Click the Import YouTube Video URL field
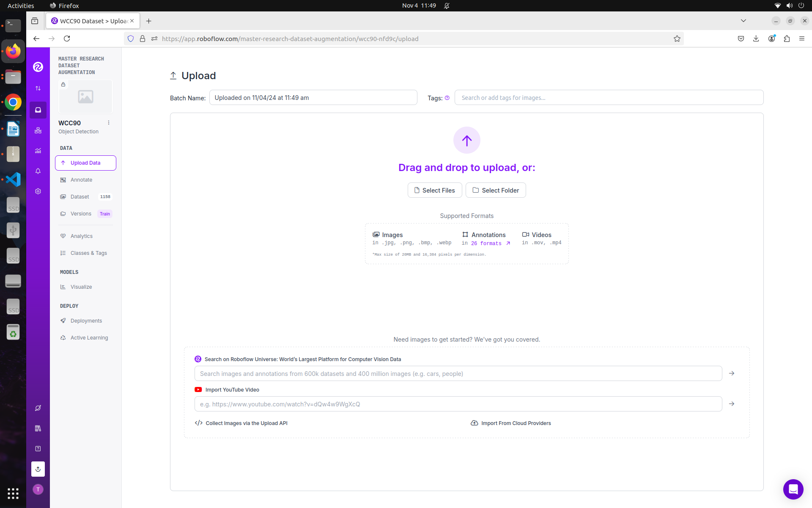Viewport: 812px width, 508px height. (458, 404)
